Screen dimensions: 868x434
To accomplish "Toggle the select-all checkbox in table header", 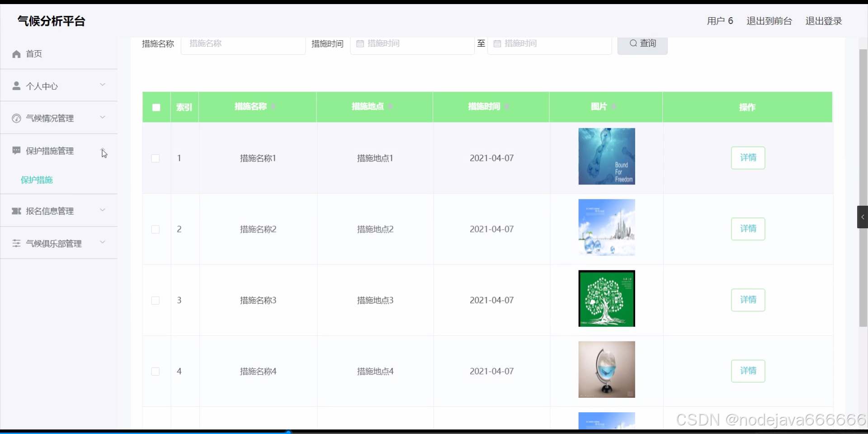I will [x=156, y=108].
